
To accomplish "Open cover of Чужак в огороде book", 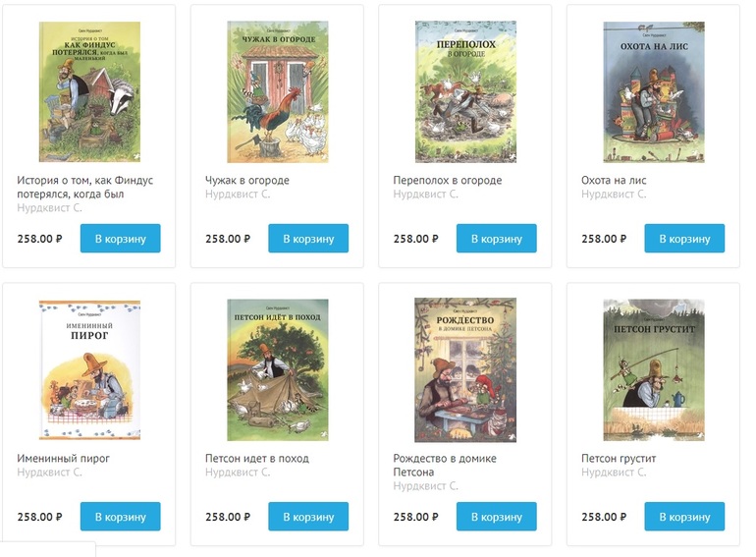I will click(278, 91).
